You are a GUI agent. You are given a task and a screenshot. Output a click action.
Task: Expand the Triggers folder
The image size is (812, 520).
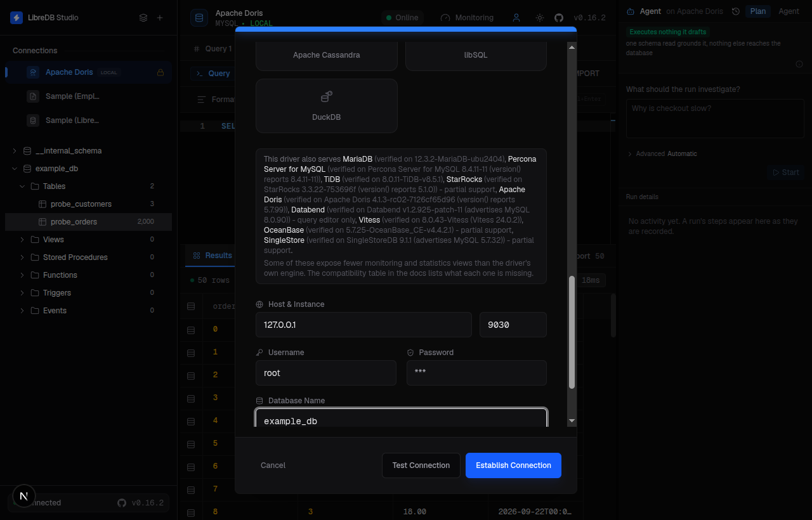coord(22,293)
